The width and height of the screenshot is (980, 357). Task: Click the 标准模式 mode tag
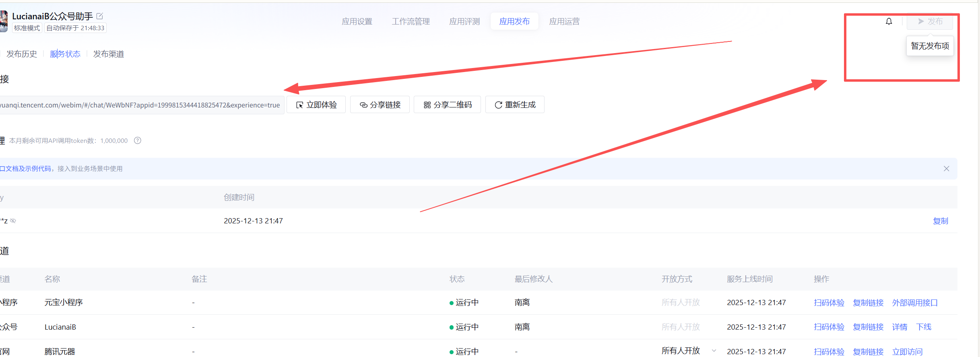click(x=27, y=28)
